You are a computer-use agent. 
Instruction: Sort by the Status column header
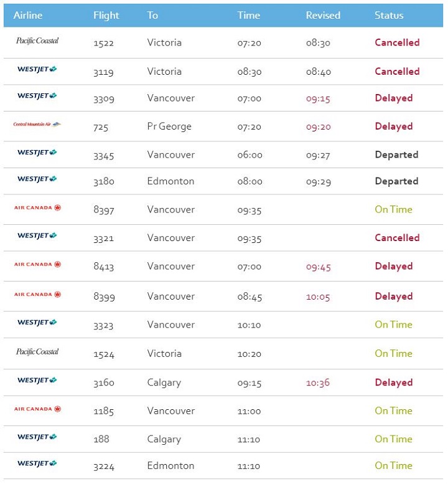[x=389, y=15]
